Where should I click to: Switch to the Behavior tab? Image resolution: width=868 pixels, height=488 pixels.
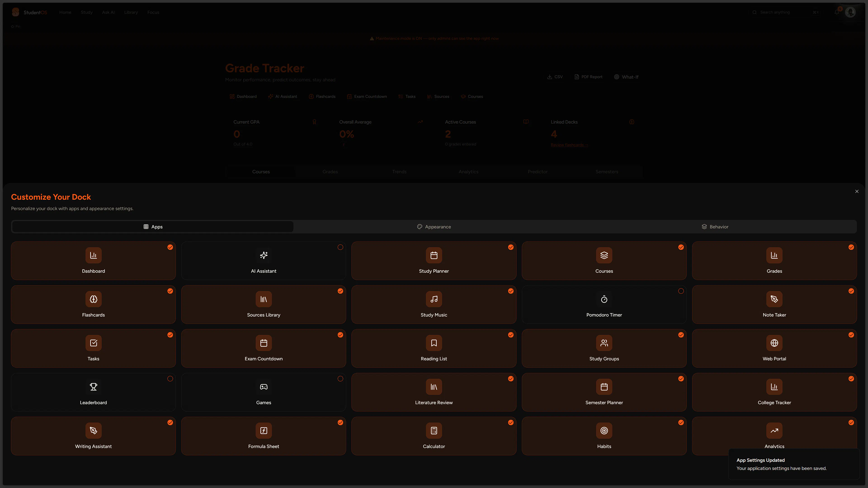pyautogui.click(x=715, y=227)
